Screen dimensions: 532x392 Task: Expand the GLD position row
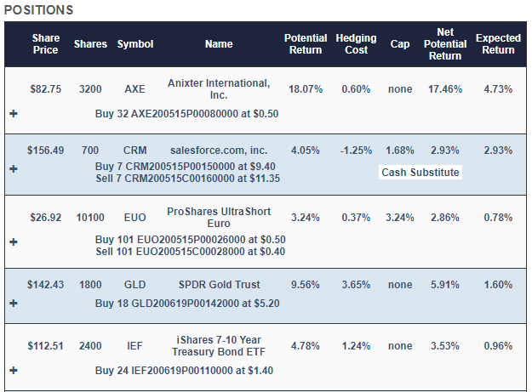(x=14, y=303)
